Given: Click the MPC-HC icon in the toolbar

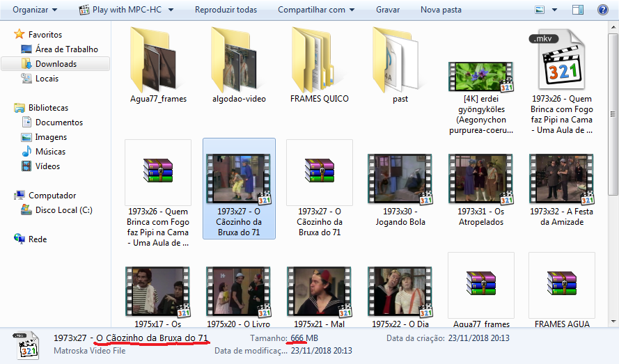Looking at the screenshot, I should 84,10.
